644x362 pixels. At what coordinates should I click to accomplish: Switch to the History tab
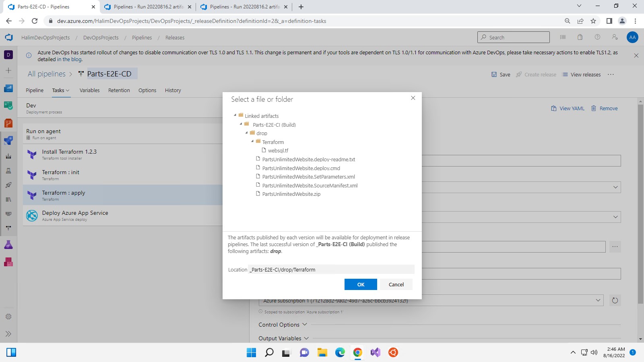point(173,90)
